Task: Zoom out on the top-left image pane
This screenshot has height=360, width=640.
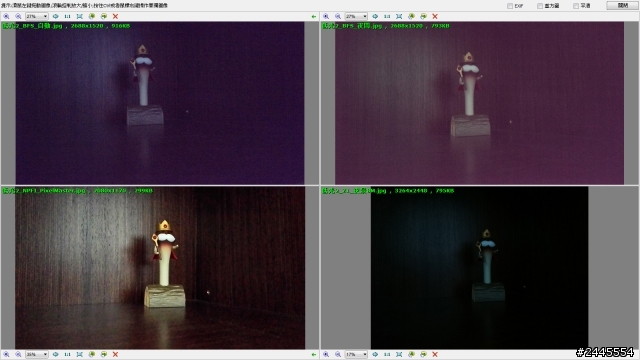Action: click(x=18, y=16)
